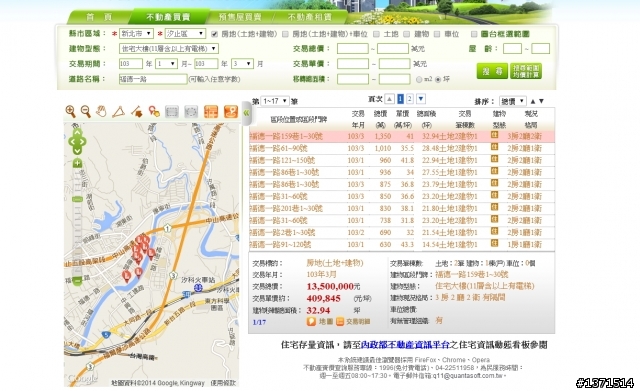
Task: Select the map pin pointer tool
Action: pyautogui.click(x=154, y=111)
